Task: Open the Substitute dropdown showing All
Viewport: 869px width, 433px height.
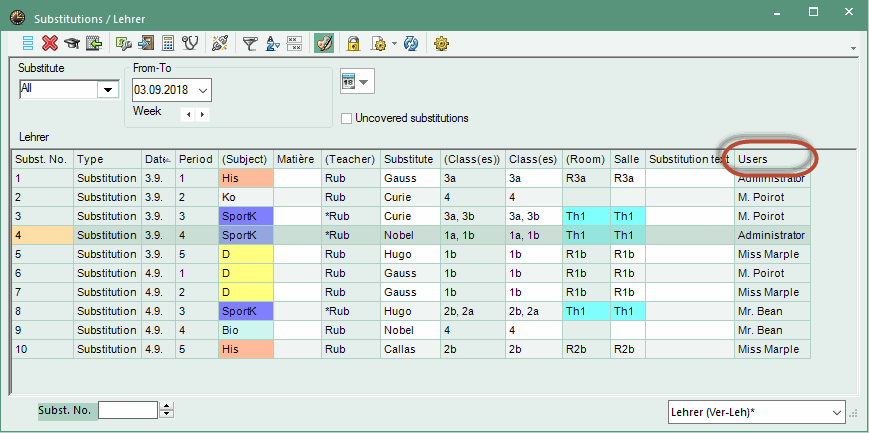Action: [107, 90]
